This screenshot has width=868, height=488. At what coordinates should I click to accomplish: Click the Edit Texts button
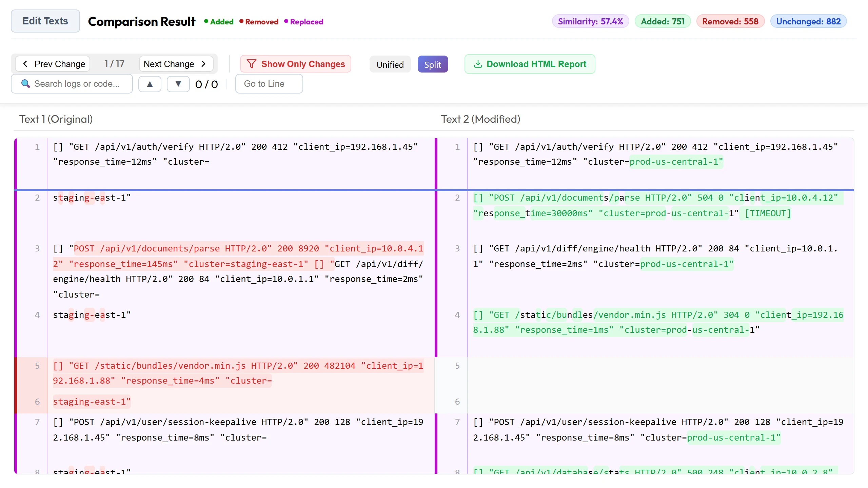45,21
